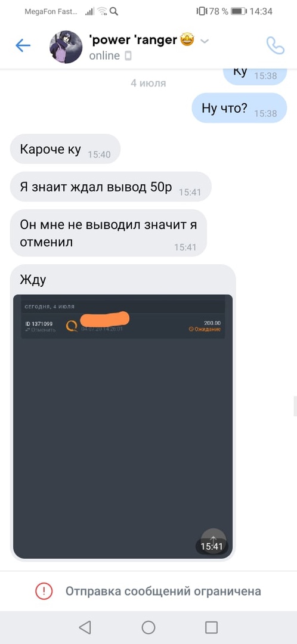Tap the '4 июля' date separator
297x644 pixels.
148,83
